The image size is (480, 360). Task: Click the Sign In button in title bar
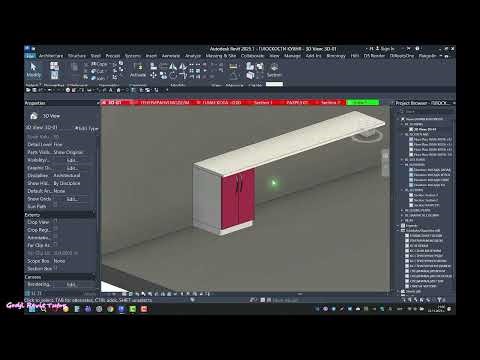coord(385,49)
